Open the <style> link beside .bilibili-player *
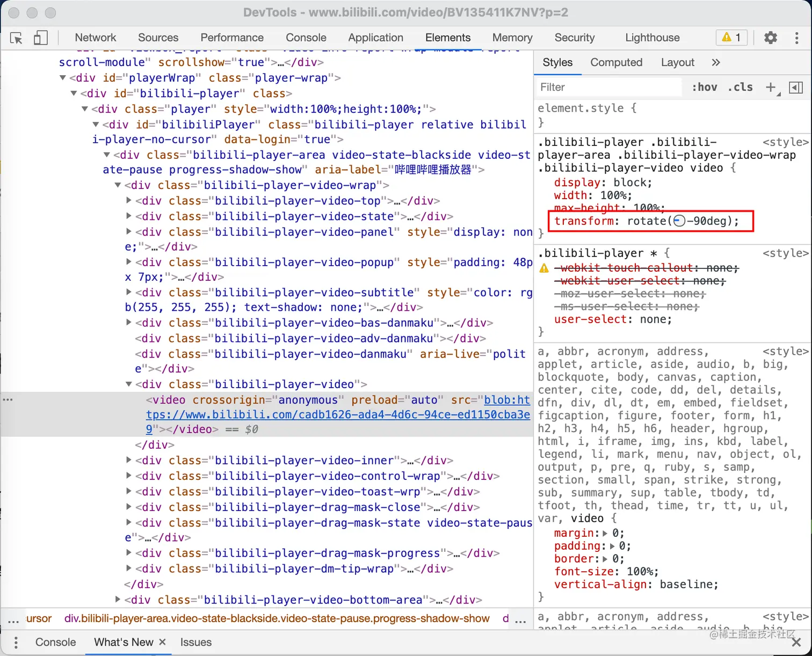812x656 pixels. (785, 253)
